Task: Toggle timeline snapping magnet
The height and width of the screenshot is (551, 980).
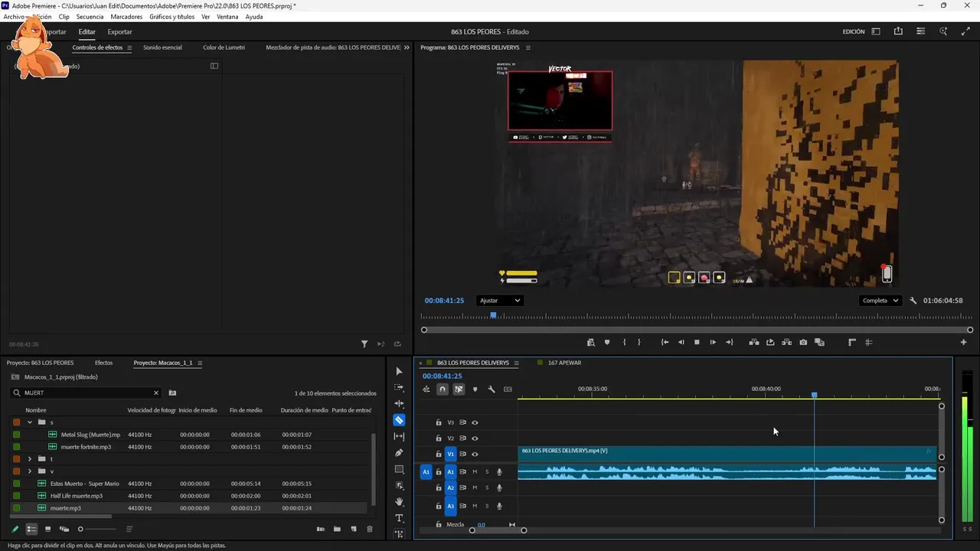Action: coord(443,390)
